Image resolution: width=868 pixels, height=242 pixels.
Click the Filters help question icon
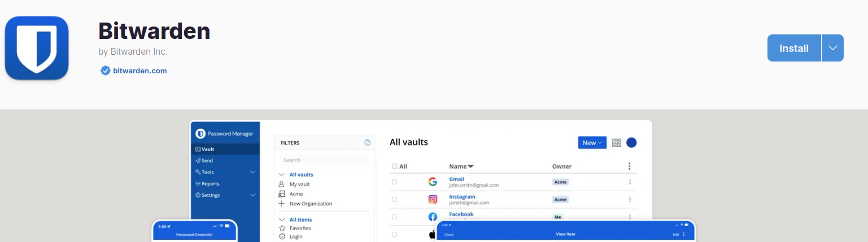tap(368, 143)
